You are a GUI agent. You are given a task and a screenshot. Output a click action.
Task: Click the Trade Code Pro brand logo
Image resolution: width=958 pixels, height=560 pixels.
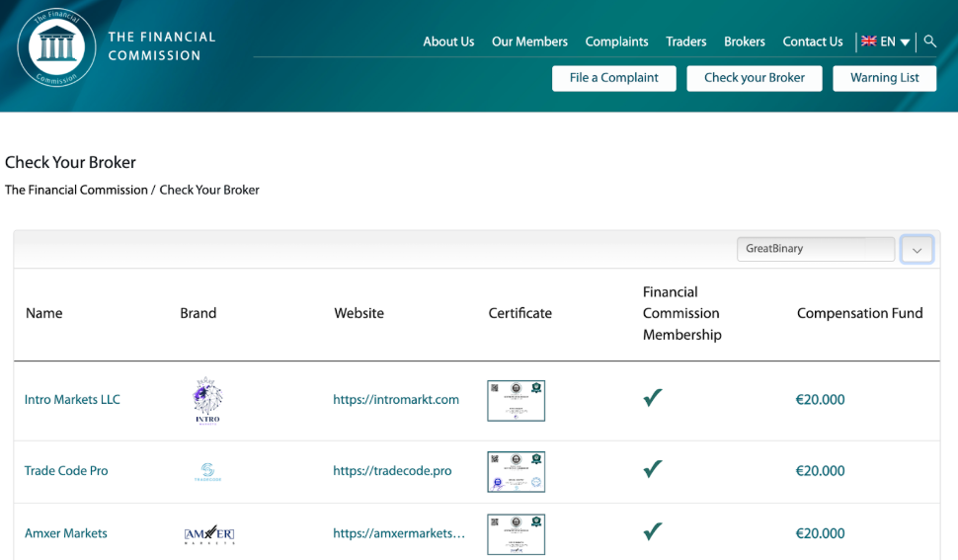pyautogui.click(x=207, y=471)
